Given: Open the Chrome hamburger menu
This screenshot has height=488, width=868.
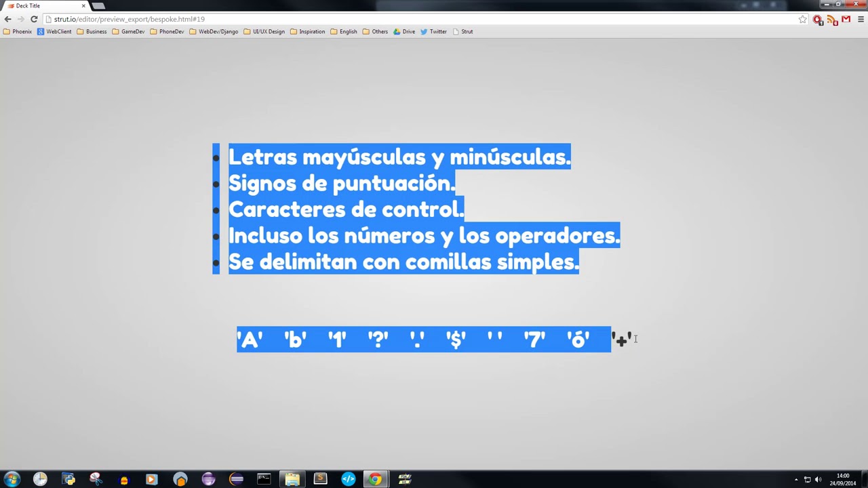Looking at the screenshot, I should coord(861,19).
